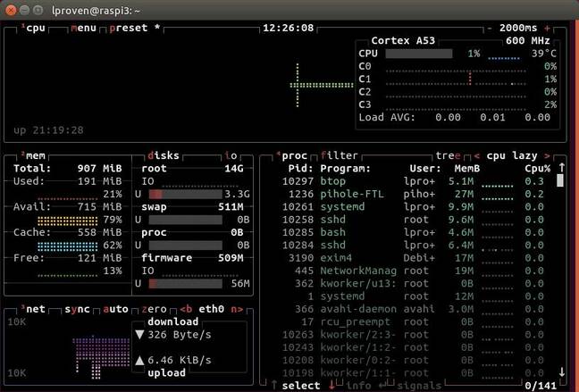Click scroll down arrow in process list
579x392 pixels.
click(562, 372)
